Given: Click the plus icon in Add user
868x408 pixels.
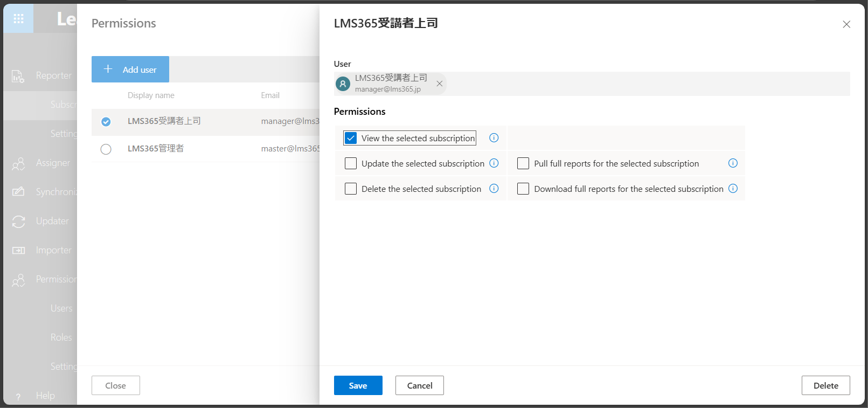Looking at the screenshot, I should pyautogui.click(x=108, y=69).
